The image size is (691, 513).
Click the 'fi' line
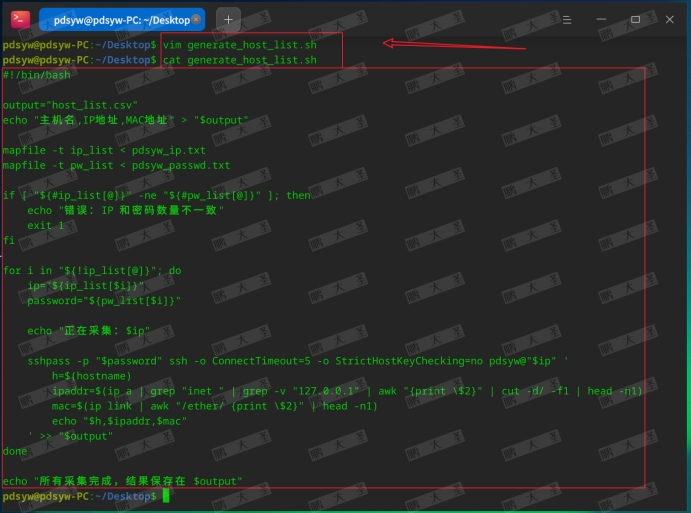[9, 240]
